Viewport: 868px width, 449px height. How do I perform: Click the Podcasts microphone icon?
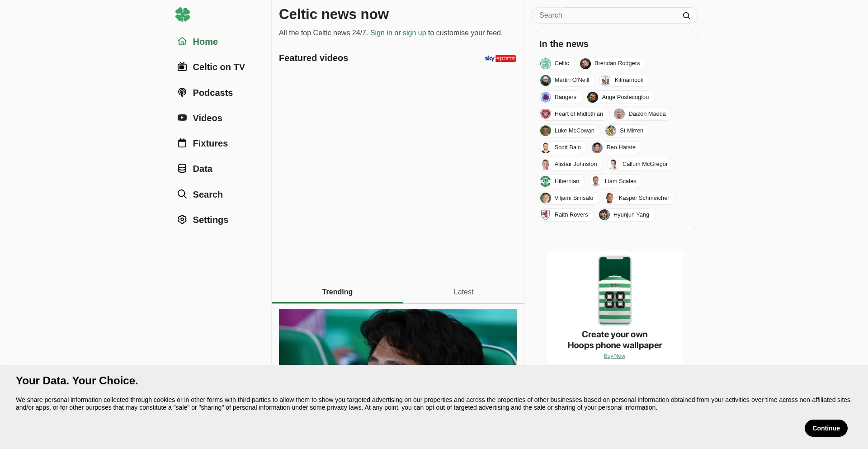pyautogui.click(x=182, y=93)
